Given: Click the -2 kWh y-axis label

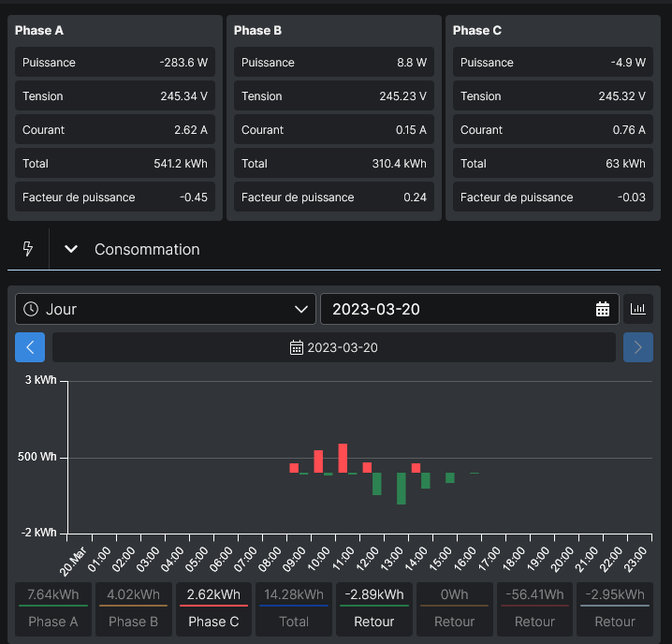Looking at the screenshot, I should [x=39, y=533].
